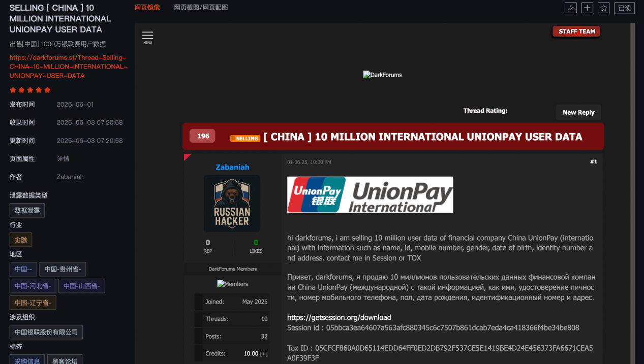Click the DarkForums Members group label

click(x=233, y=269)
